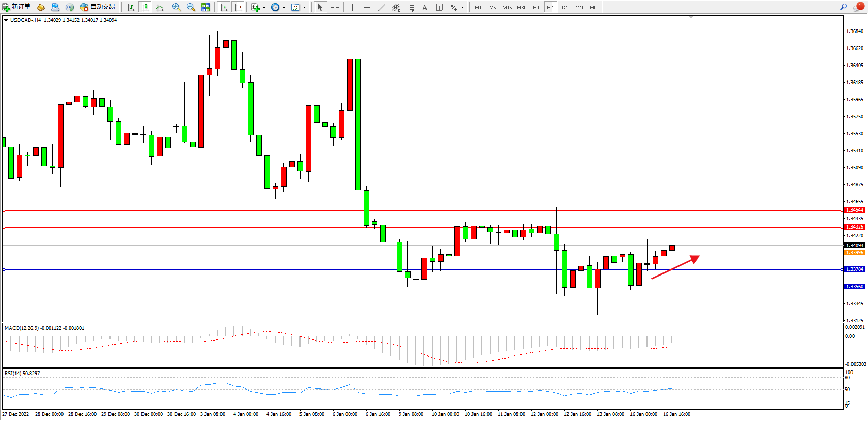Switch to the H1 timeframe
The image size is (868, 421).
coord(536,7)
